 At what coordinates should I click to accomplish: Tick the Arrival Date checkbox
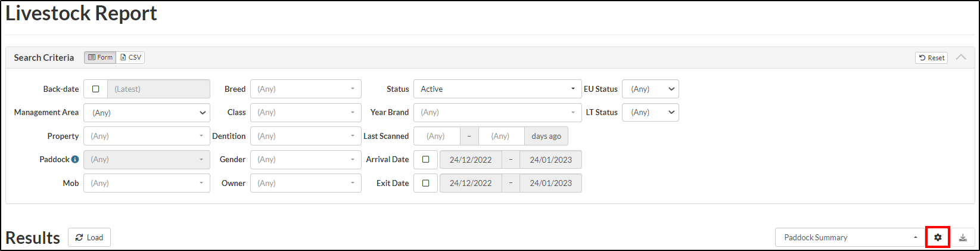click(425, 159)
